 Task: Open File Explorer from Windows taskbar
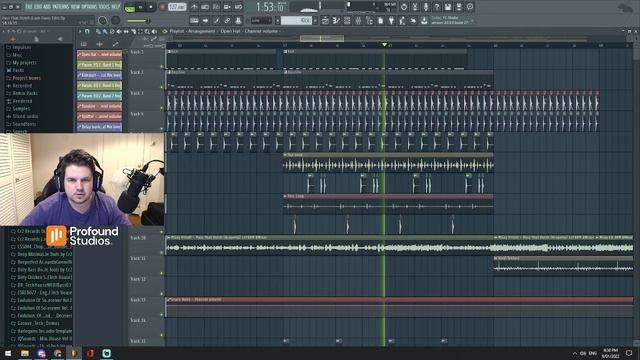point(25,353)
